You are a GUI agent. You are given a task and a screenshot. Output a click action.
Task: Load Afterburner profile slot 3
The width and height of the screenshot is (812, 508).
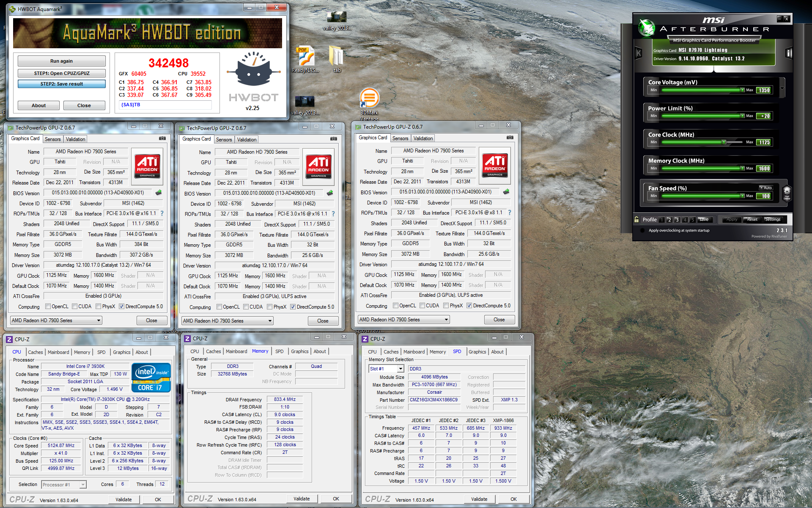click(677, 220)
